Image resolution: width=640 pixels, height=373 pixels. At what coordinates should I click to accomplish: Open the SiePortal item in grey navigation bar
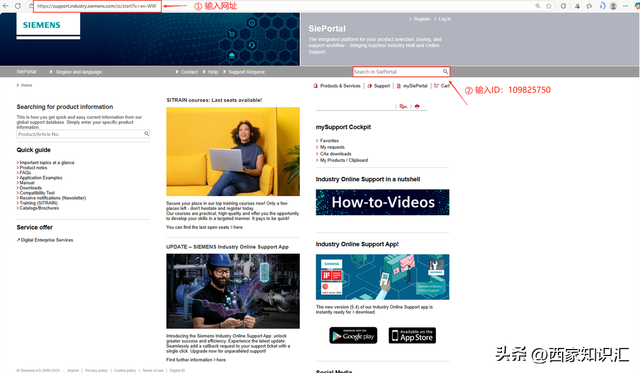27,71
